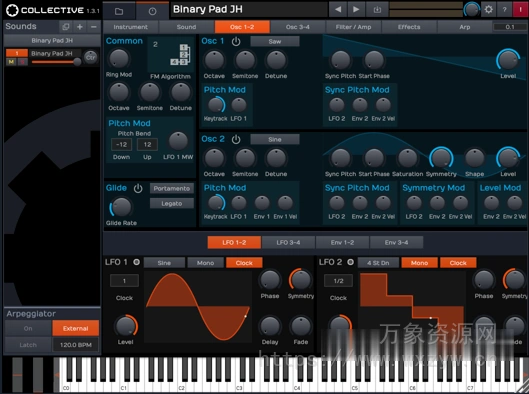
Task: Click the master volume knob in top bar
Action: pos(472,10)
